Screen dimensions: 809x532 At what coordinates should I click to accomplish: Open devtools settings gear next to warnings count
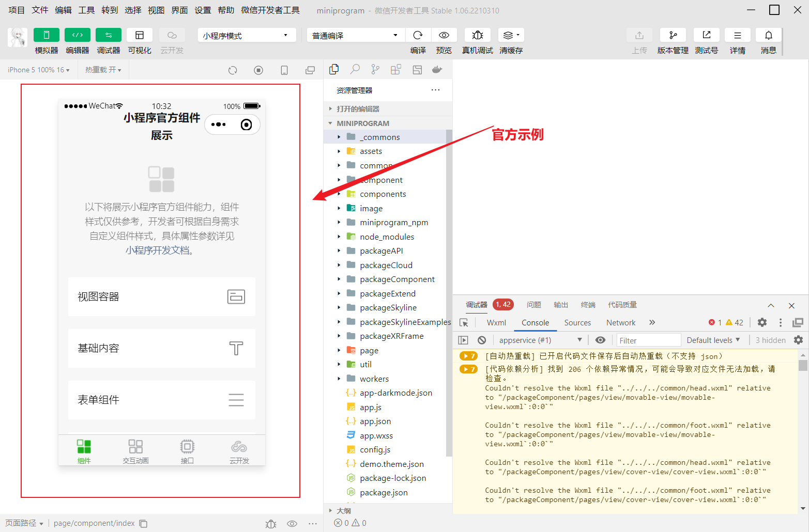point(762,322)
